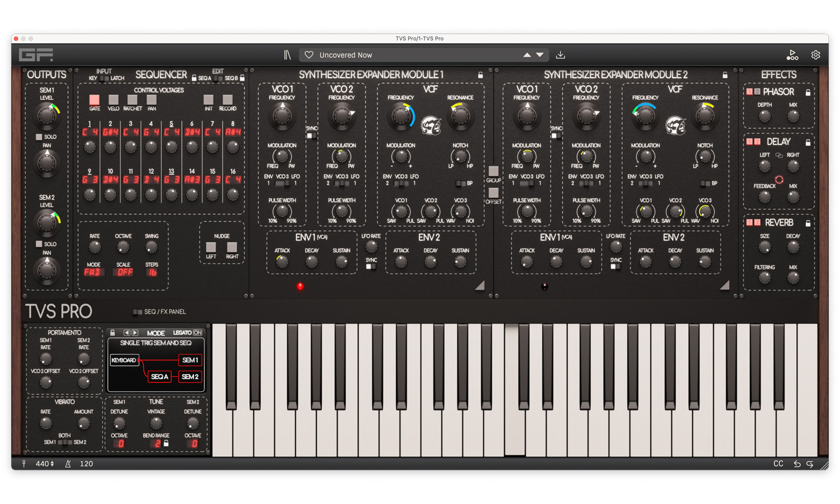This screenshot has width=840, height=504.
Task: Select Phasor slot 2 tab
Action: (x=757, y=92)
